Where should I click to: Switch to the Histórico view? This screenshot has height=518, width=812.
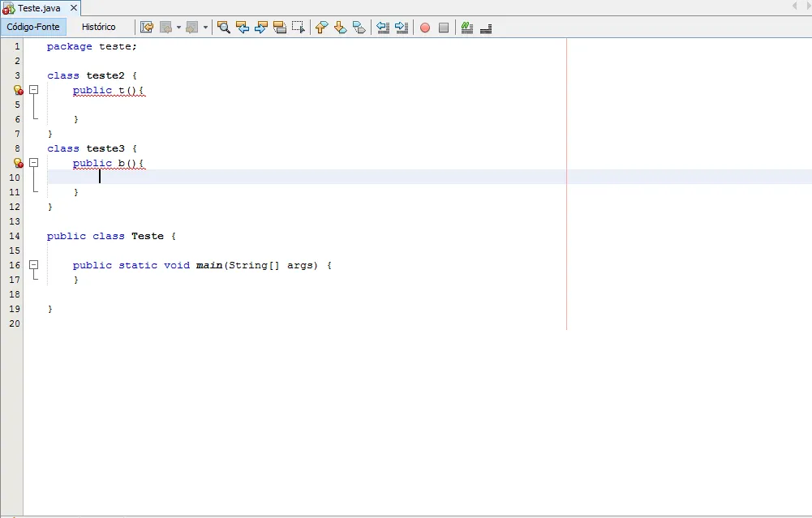98,27
